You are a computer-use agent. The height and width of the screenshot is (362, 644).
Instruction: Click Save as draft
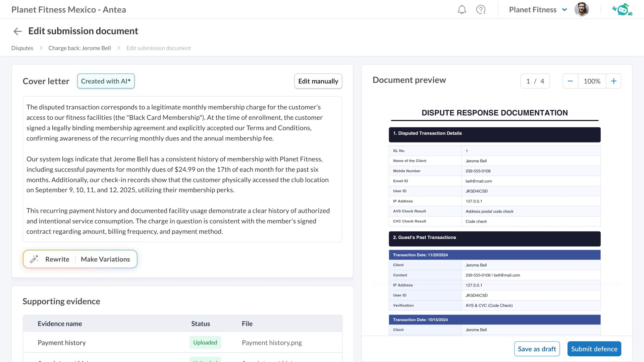(x=537, y=349)
